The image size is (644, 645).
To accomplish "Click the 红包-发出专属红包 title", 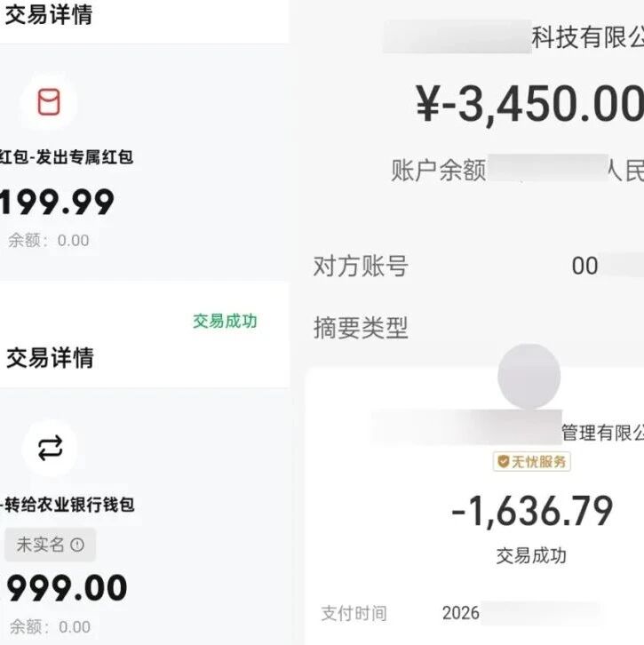I will click(x=67, y=156).
